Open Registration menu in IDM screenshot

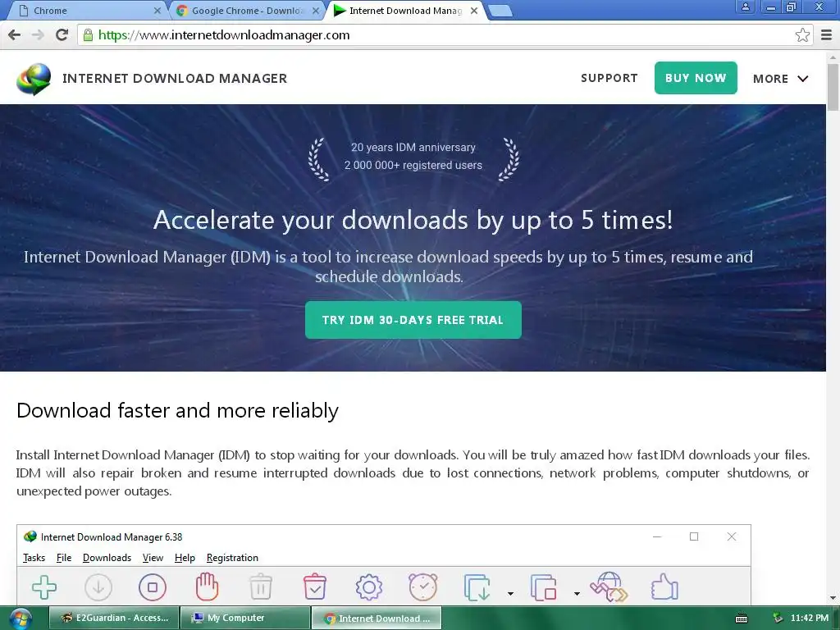click(232, 558)
